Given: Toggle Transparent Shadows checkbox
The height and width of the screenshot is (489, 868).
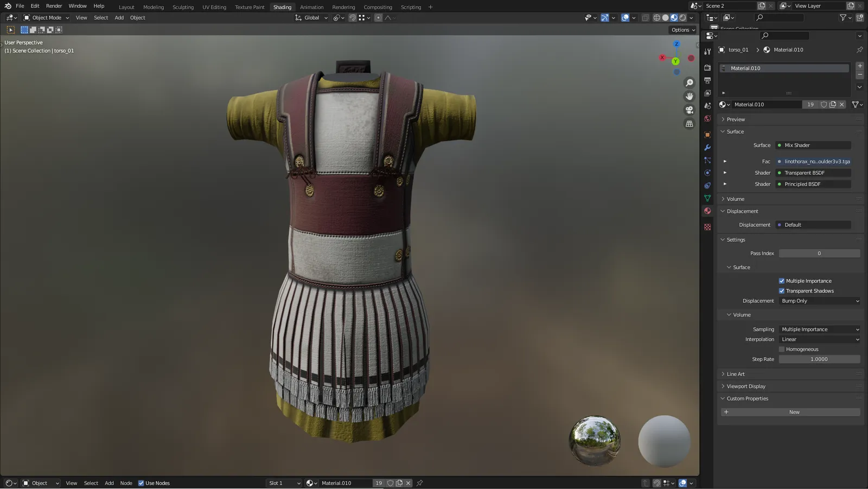Looking at the screenshot, I should pyautogui.click(x=782, y=291).
